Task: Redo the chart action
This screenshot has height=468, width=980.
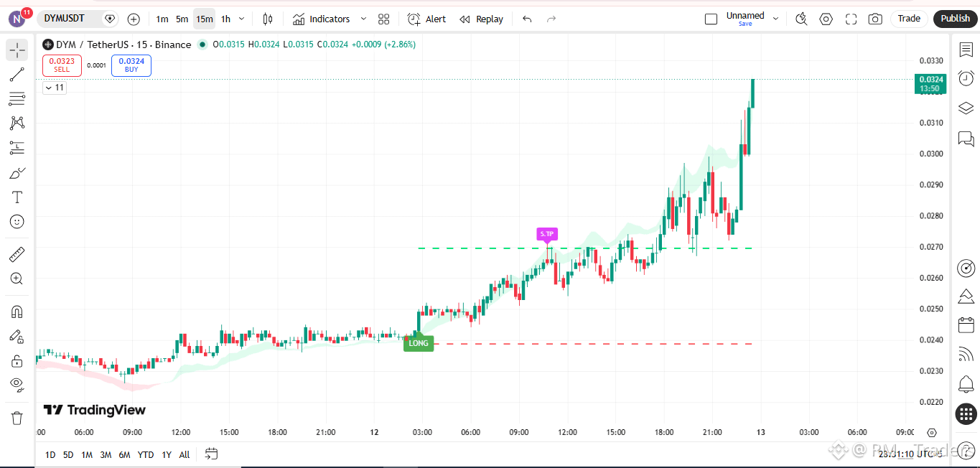Action: pos(551,19)
